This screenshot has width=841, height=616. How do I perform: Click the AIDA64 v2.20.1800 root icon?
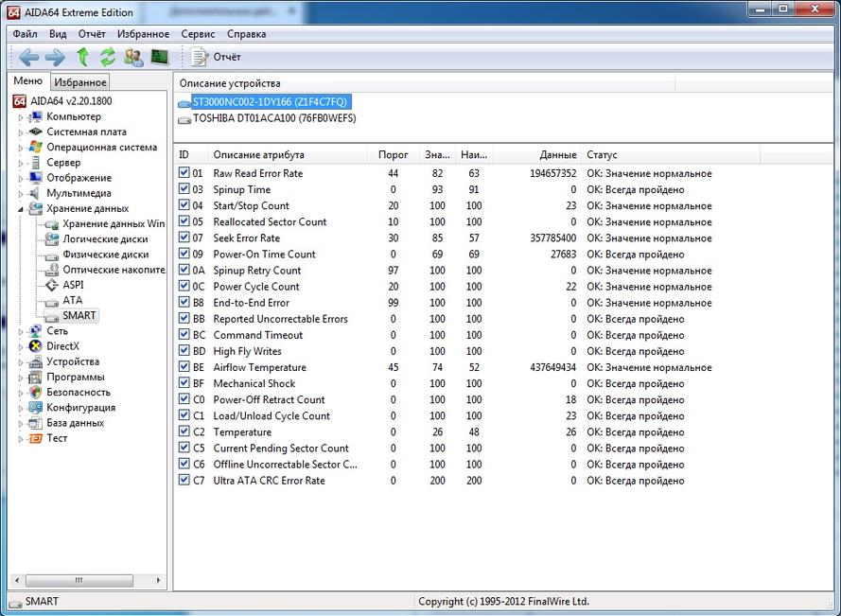20,101
